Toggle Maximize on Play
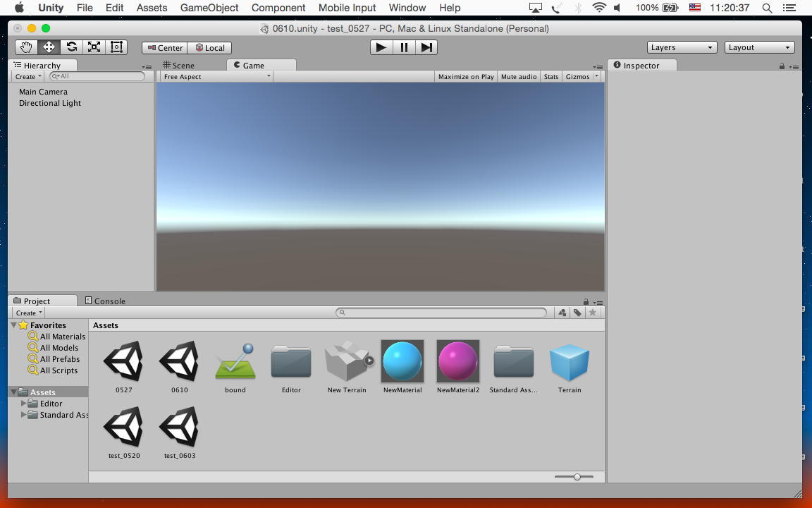This screenshot has height=508, width=812. pos(465,76)
